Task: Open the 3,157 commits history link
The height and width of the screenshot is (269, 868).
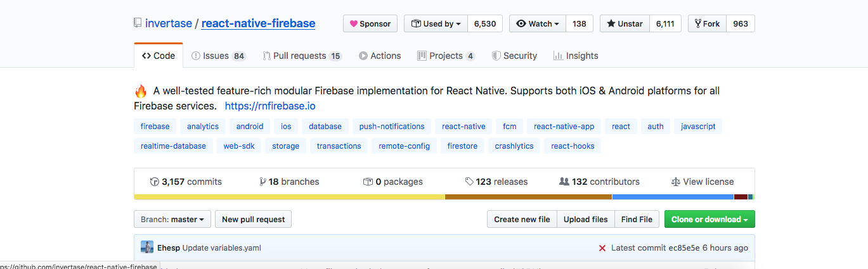Action: 186,182
